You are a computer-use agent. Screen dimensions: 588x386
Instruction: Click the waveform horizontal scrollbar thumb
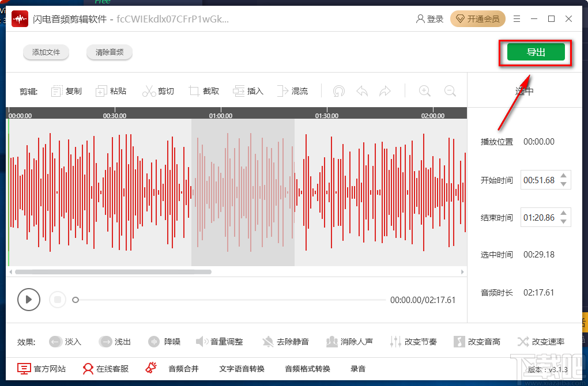[x=113, y=272]
